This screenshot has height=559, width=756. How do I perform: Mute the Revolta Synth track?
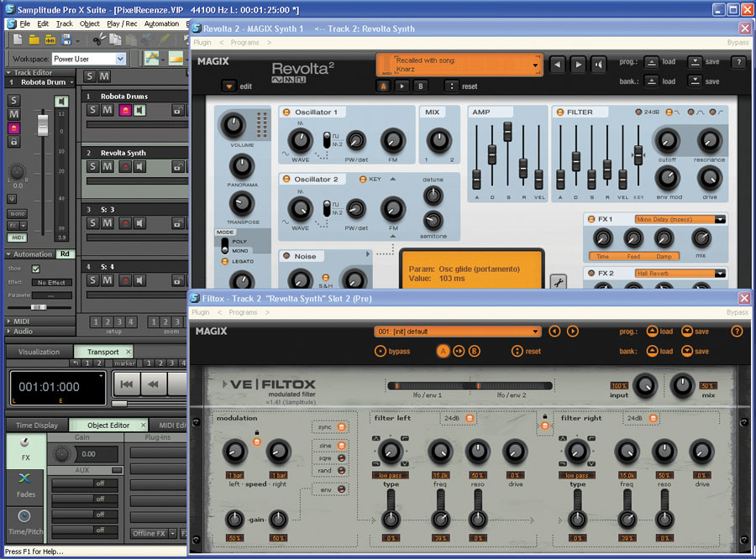108,167
